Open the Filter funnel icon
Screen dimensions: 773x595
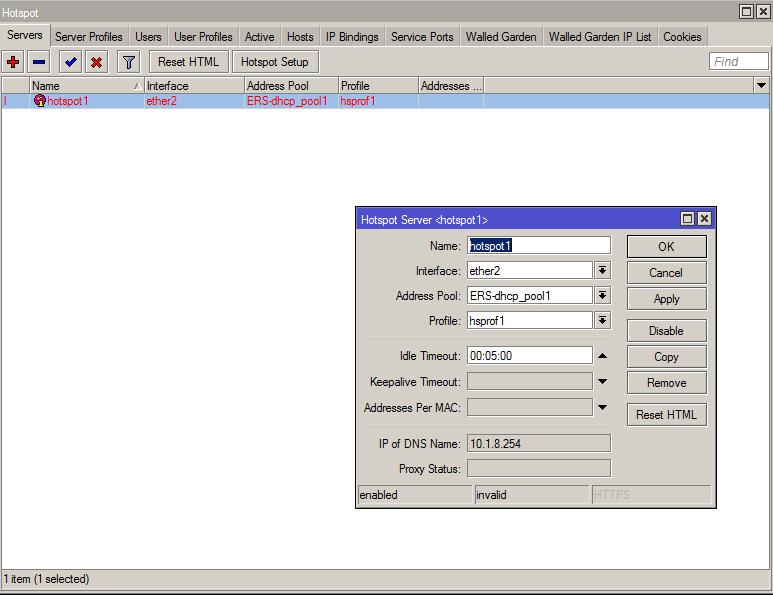[129, 62]
